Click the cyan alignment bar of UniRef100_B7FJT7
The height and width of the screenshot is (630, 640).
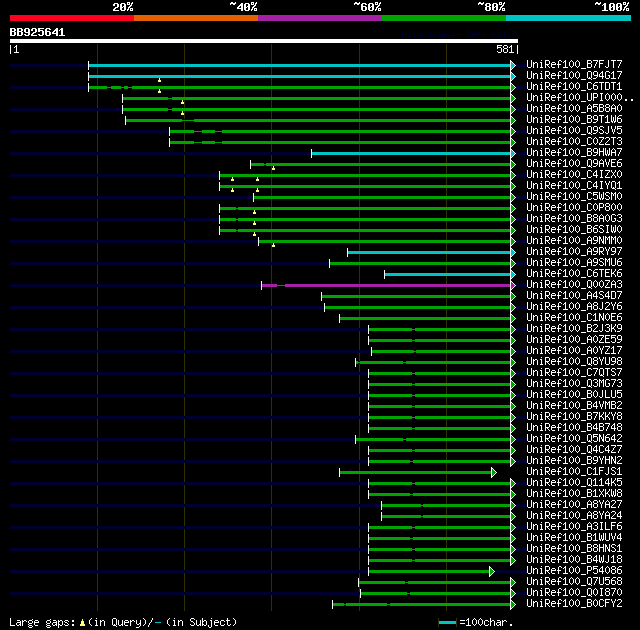click(299, 65)
